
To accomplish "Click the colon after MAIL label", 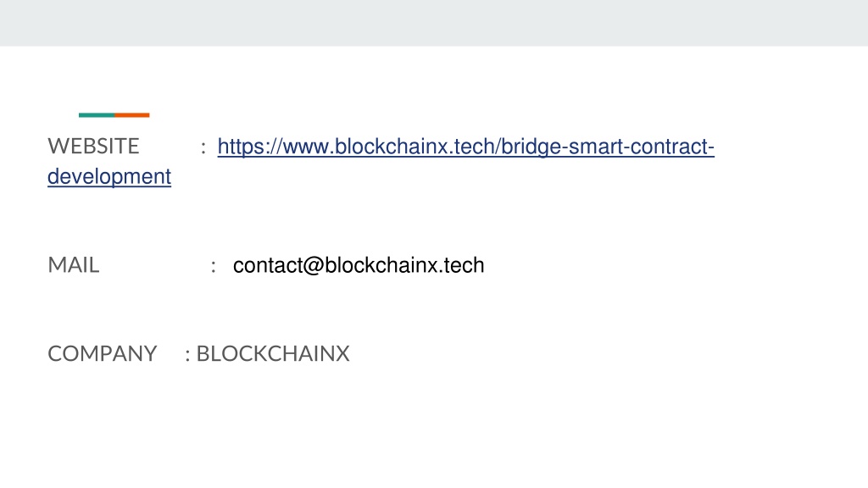I will (213, 267).
